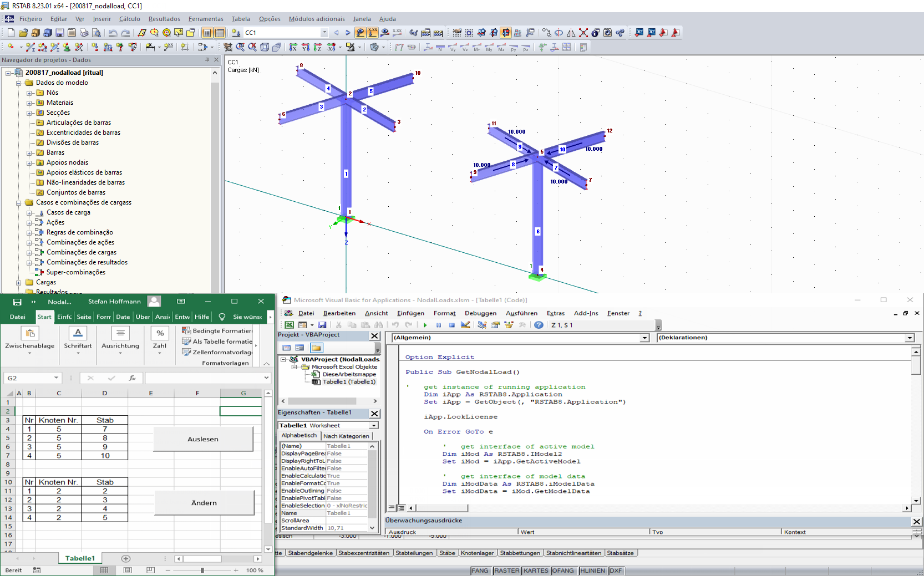Click the save icon in the VBA toolbar
The width and height of the screenshot is (924, 576).
322,325
